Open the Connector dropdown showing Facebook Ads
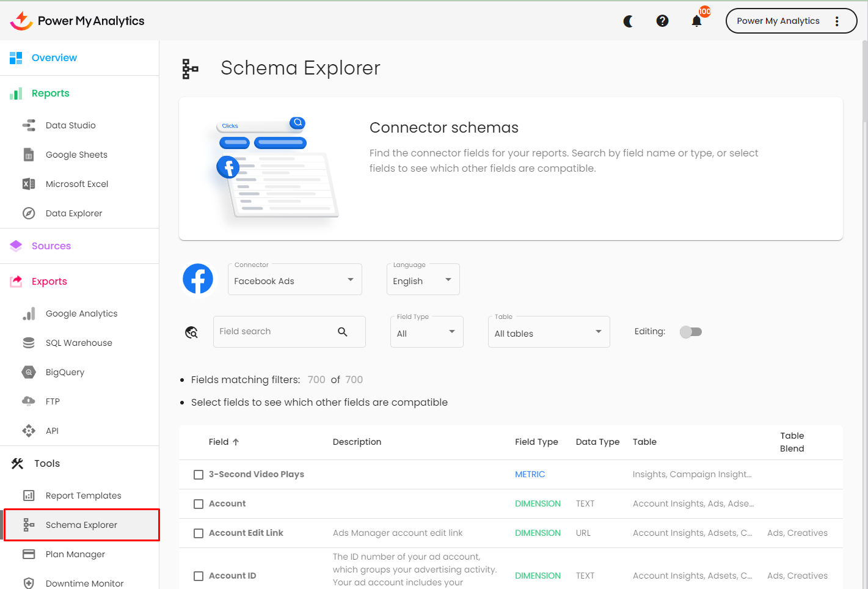The height and width of the screenshot is (589, 868). 294,280
